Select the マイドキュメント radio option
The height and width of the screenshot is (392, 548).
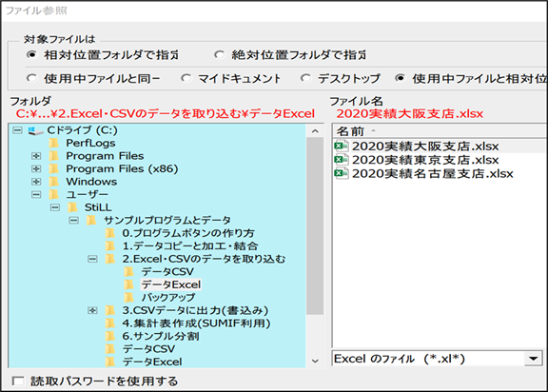point(186,78)
